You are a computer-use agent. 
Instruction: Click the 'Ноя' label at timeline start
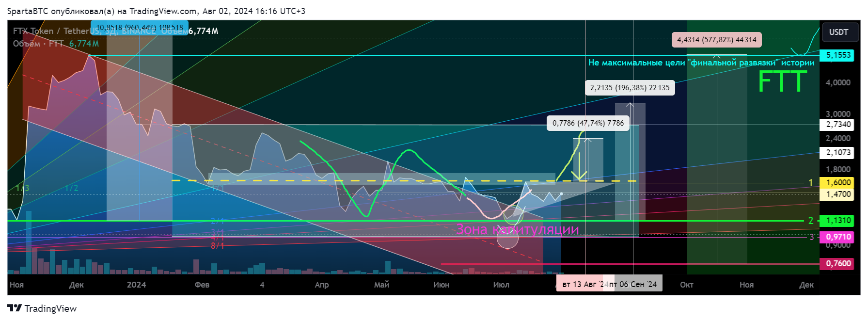pyautogui.click(x=16, y=285)
